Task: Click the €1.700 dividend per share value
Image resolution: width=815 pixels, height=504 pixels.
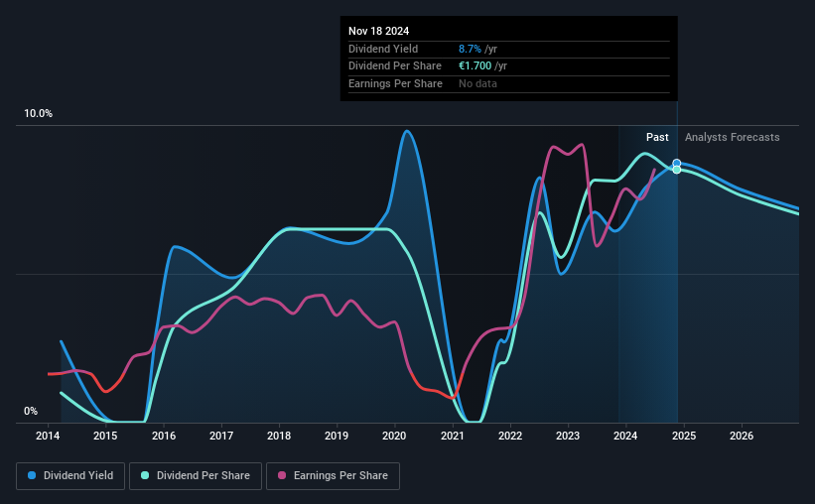Action: pos(475,66)
